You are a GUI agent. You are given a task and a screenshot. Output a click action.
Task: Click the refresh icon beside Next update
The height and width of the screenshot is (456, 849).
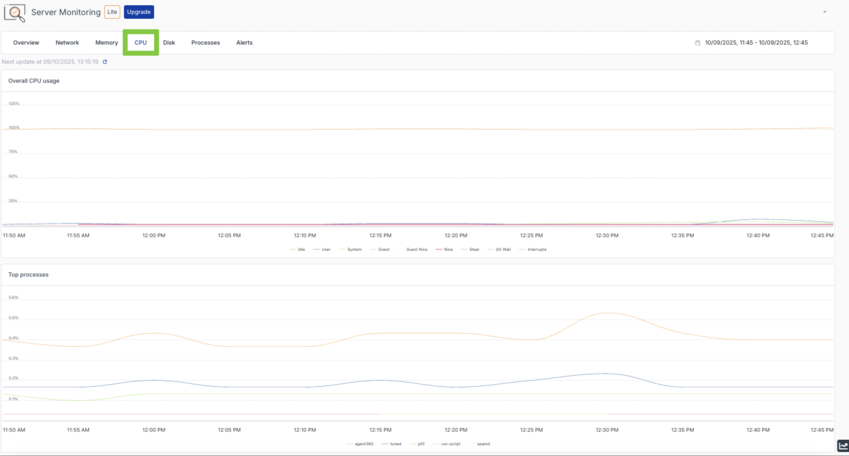click(x=105, y=62)
